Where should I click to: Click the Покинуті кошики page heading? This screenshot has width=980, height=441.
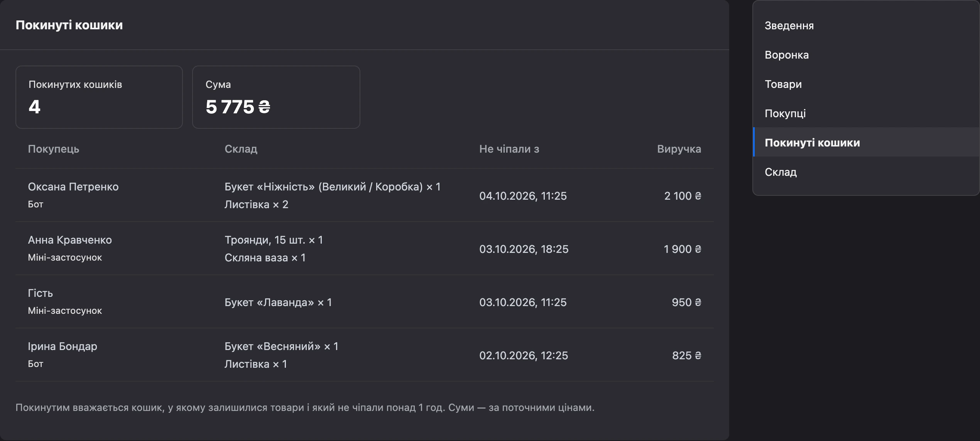[69, 25]
